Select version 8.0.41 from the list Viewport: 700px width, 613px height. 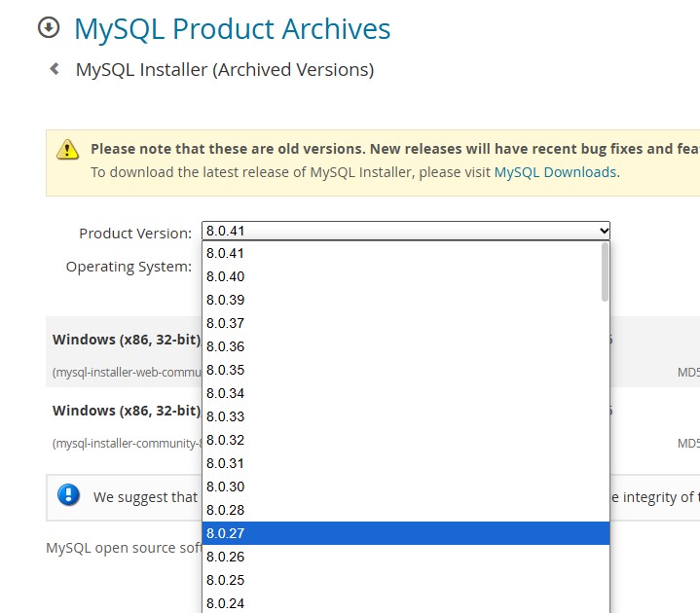pyautogui.click(x=406, y=253)
